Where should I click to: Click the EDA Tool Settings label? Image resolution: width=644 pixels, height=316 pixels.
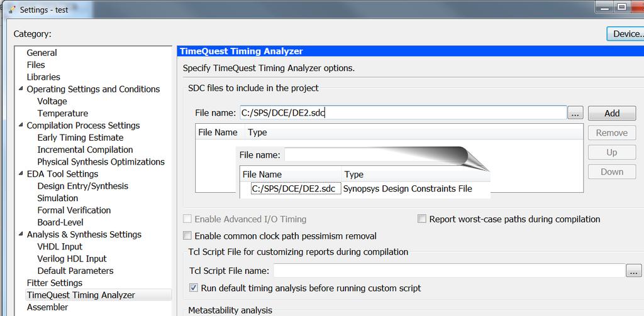[62, 173]
